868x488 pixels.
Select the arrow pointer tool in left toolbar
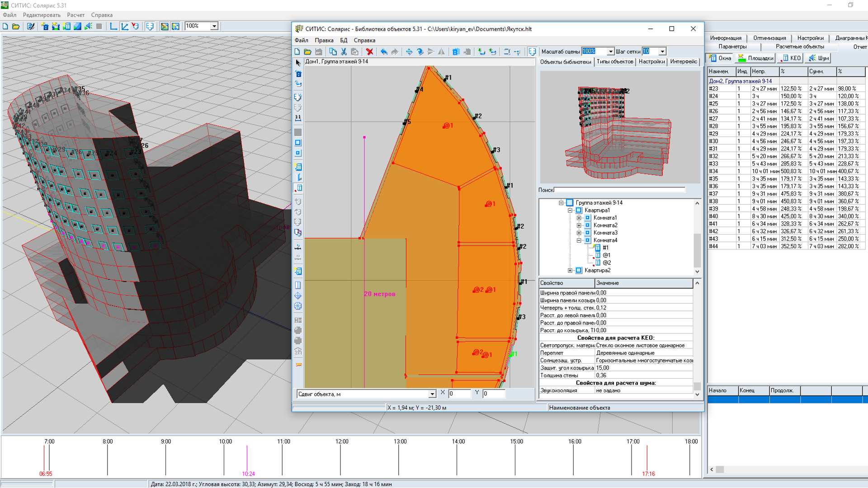[298, 63]
